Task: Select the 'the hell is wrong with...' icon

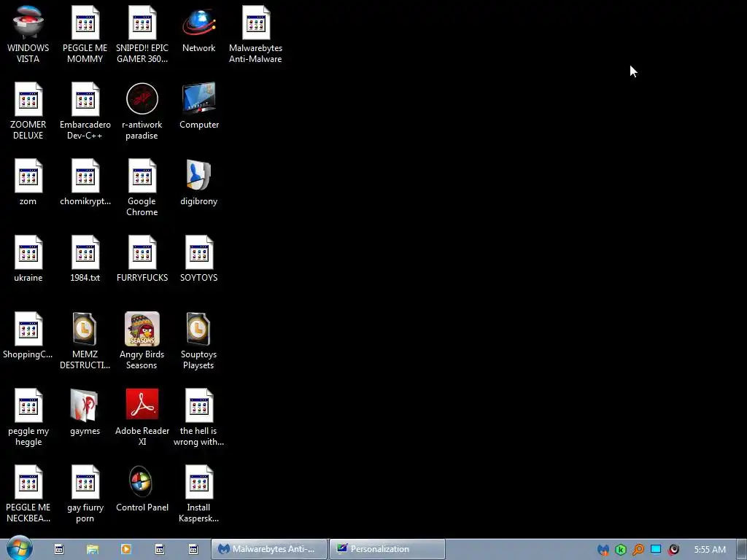Action: [x=198, y=418]
